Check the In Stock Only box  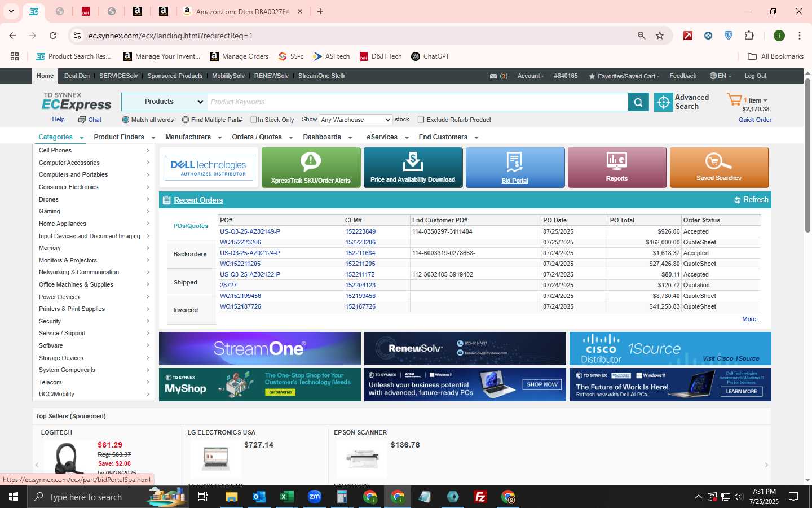tap(254, 120)
